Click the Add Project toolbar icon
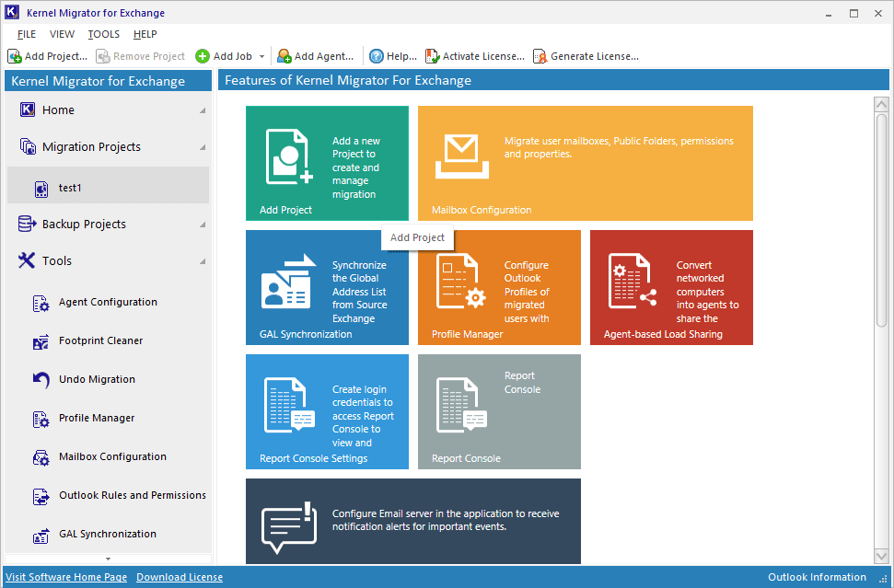This screenshot has width=894, height=588. [x=15, y=56]
